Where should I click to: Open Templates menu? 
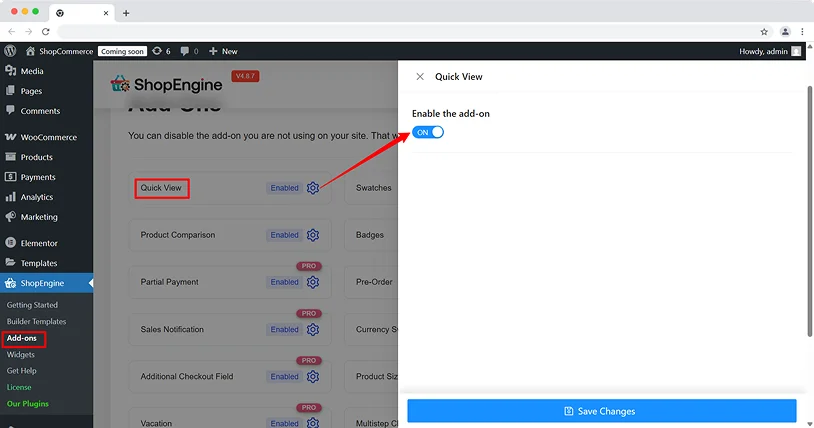click(x=47, y=263)
